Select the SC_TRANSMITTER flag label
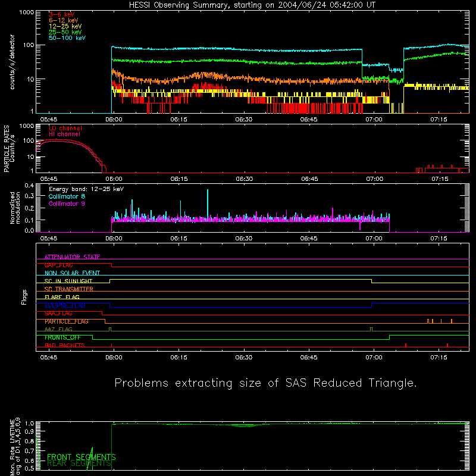This screenshot has width=476, height=476. pyautogui.click(x=69, y=289)
